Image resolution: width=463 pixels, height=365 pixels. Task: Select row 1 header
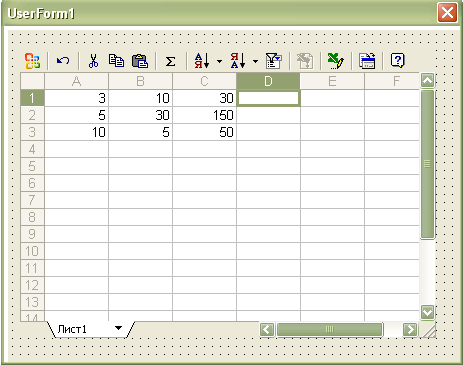coord(32,98)
